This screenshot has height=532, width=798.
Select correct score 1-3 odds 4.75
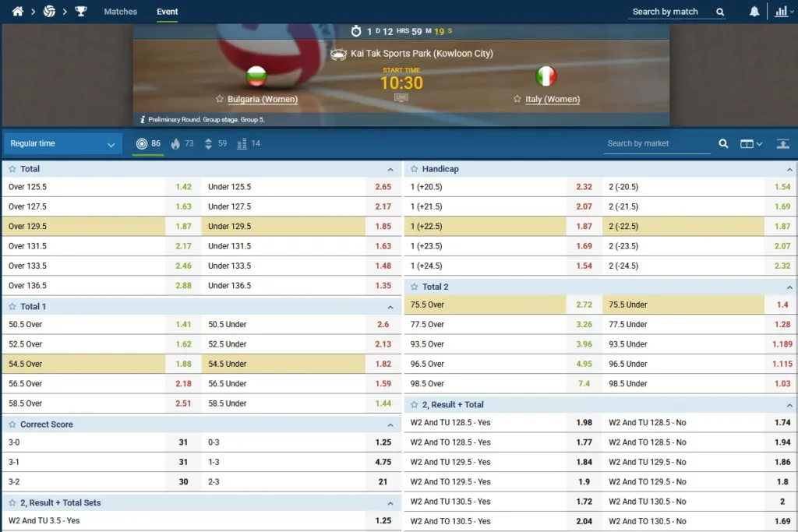[383, 462]
